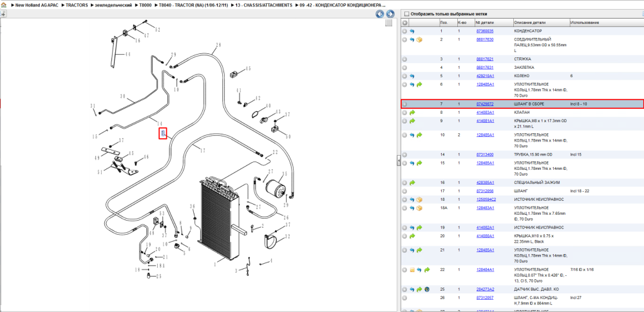The width and height of the screenshot is (644, 312).
Task: Click the add-all plus icon in table header
Action: (405, 23)
